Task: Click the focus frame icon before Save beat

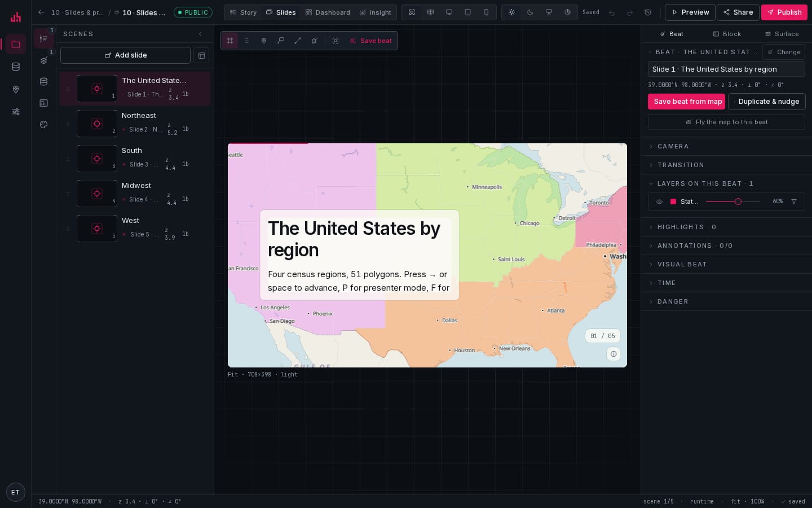Action: 336,41
